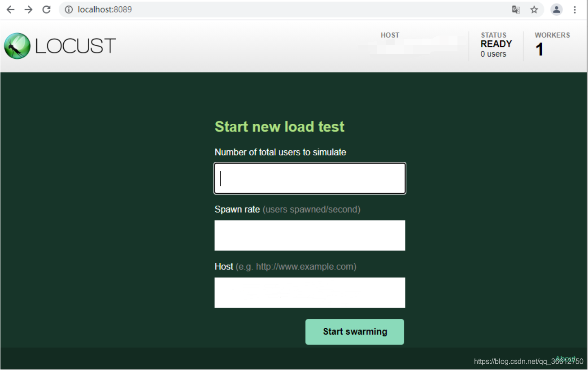The height and width of the screenshot is (370, 588).
Task: Reload the page with the refresh icon
Action: click(46, 9)
